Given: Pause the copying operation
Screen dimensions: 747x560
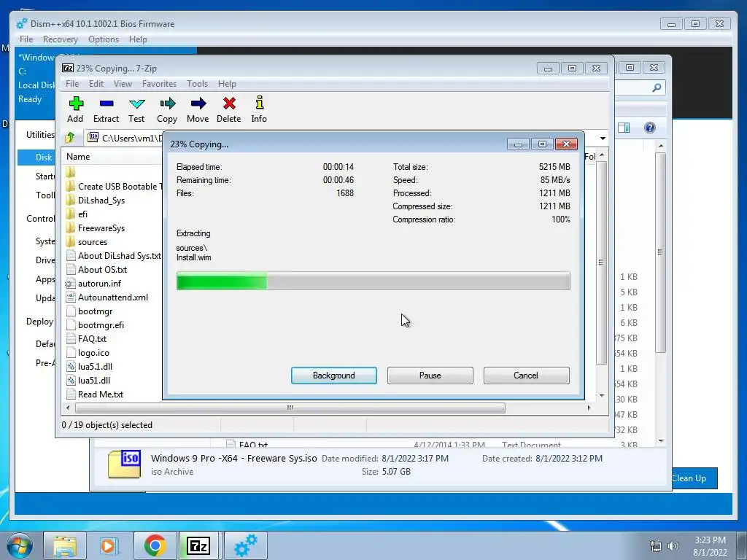Looking at the screenshot, I should [x=430, y=376].
